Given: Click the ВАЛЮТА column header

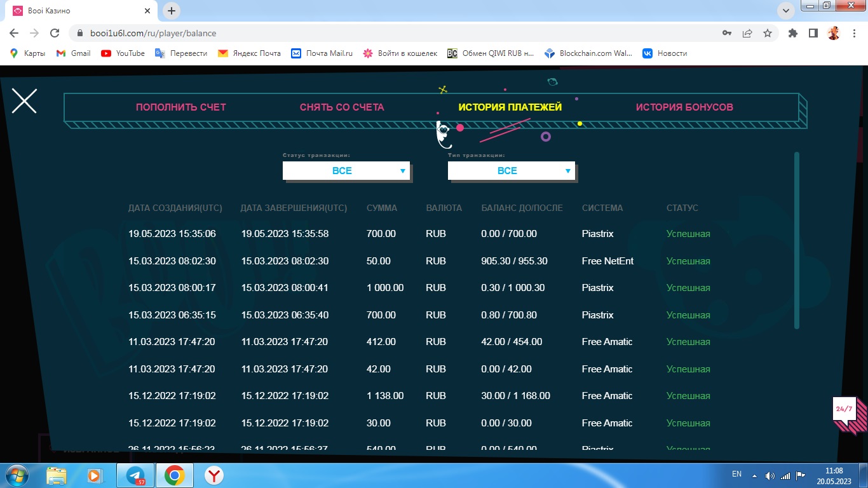Looking at the screenshot, I should pos(444,208).
